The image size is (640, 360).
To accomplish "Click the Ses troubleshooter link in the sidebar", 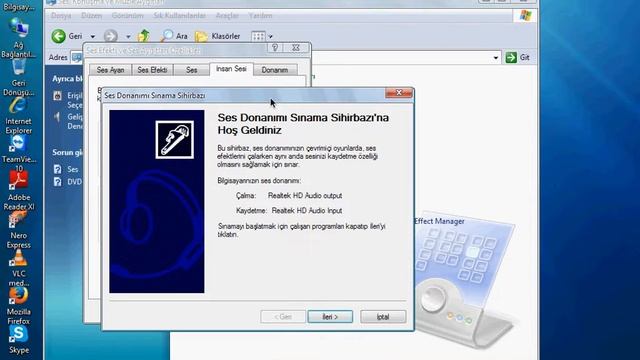I will (x=73, y=169).
